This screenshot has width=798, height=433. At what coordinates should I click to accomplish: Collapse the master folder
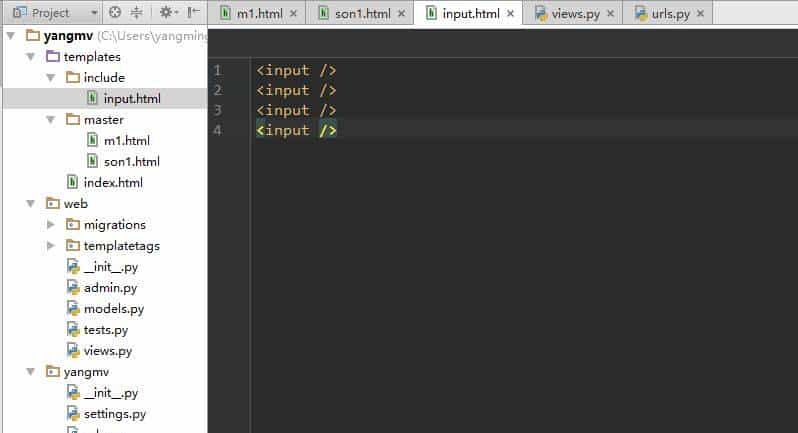pyautogui.click(x=50, y=120)
